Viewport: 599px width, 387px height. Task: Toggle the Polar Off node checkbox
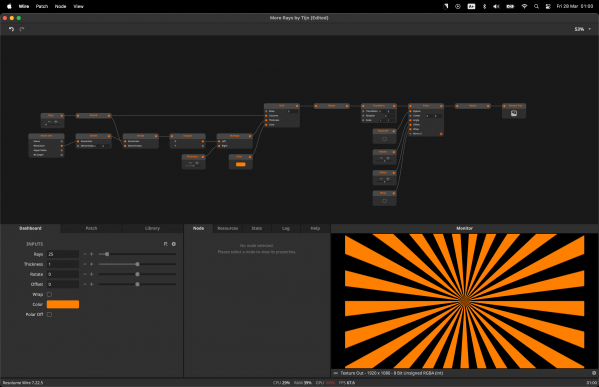(x=384, y=139)
